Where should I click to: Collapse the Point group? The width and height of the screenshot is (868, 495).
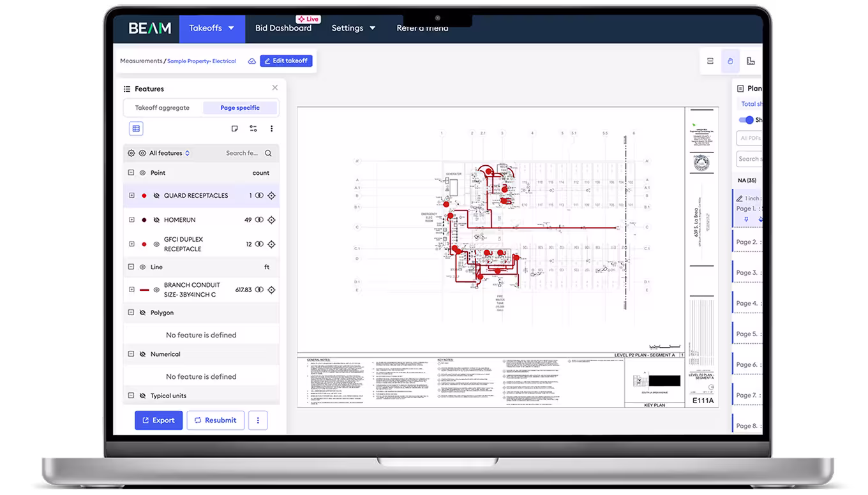point(131,173)
